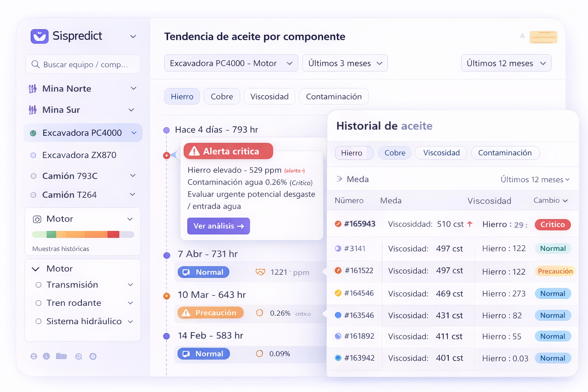Select the Tren rodante radio option

tap(38, 303)
